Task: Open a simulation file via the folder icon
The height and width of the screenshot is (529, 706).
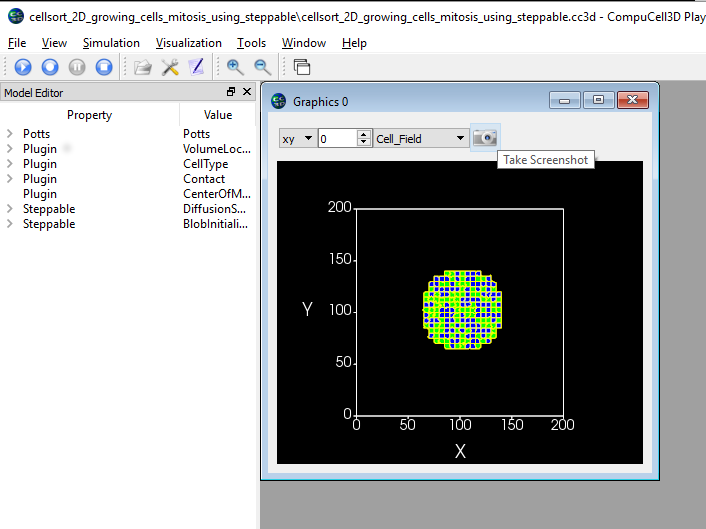Action: pyautogui.click(x=143, y=67)
